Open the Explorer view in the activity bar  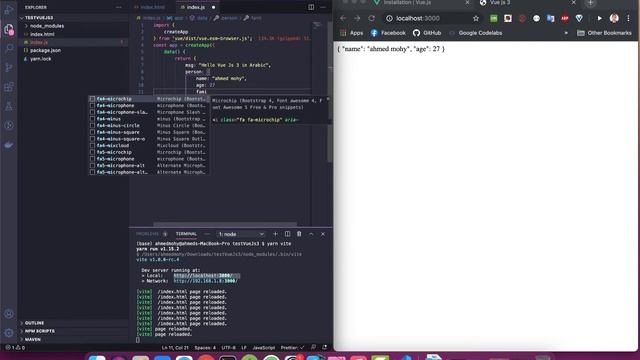point(9,29)
